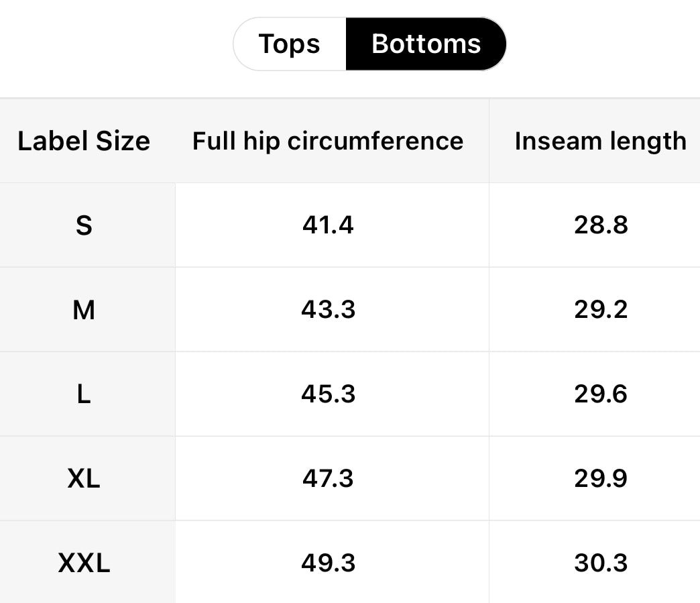
Task: Select the L size row label
Action: [x=84, y=394]
